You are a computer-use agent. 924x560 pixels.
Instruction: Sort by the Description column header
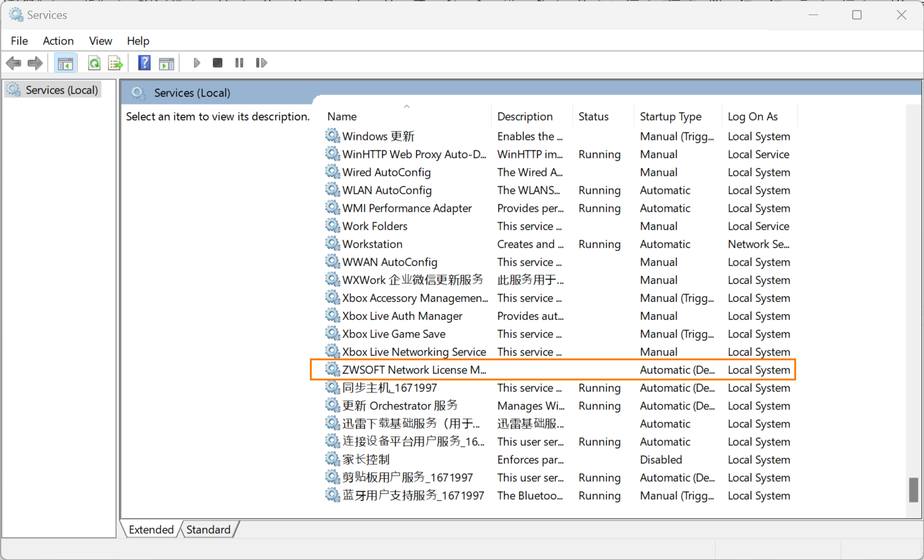[532, 117]
